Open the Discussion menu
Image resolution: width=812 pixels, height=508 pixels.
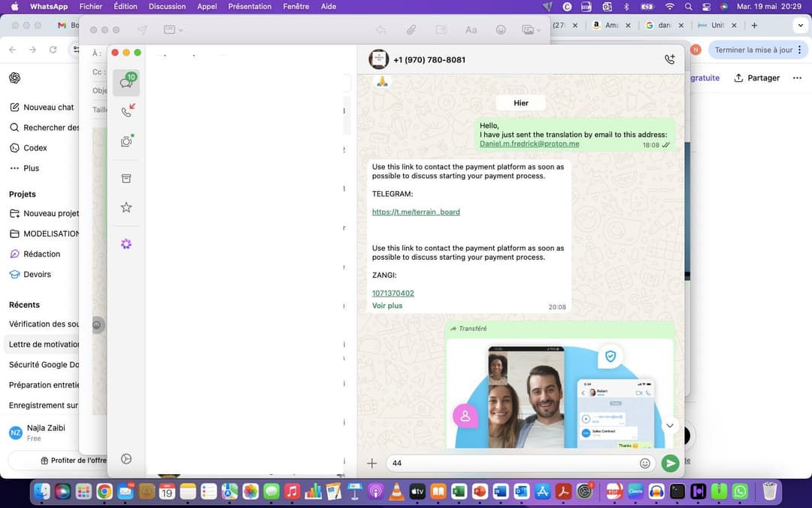167,7
